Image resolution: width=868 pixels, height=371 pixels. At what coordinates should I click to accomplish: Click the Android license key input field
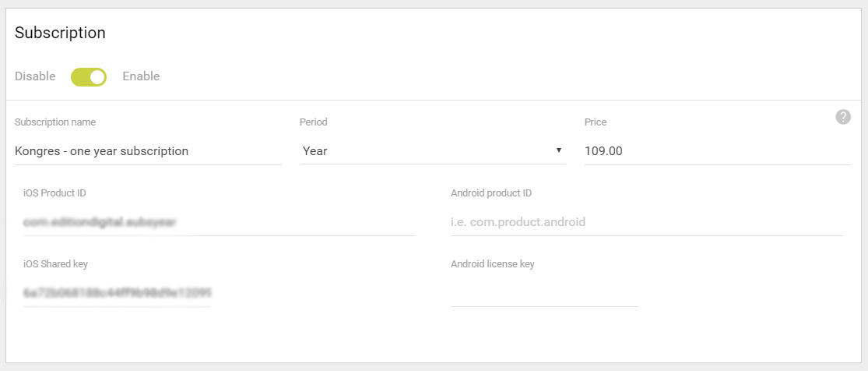tap(544, 293)
